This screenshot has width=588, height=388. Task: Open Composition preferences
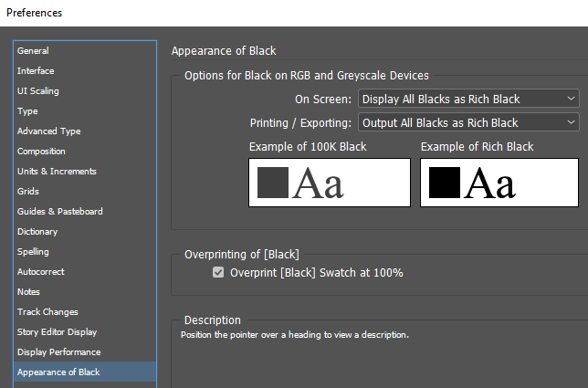41,152
